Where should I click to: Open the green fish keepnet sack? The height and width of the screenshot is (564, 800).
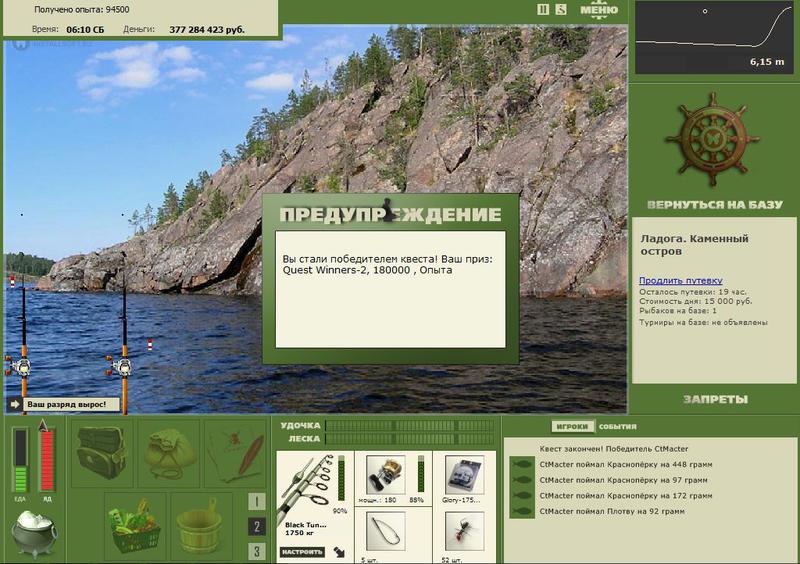[x=169, y=453]
